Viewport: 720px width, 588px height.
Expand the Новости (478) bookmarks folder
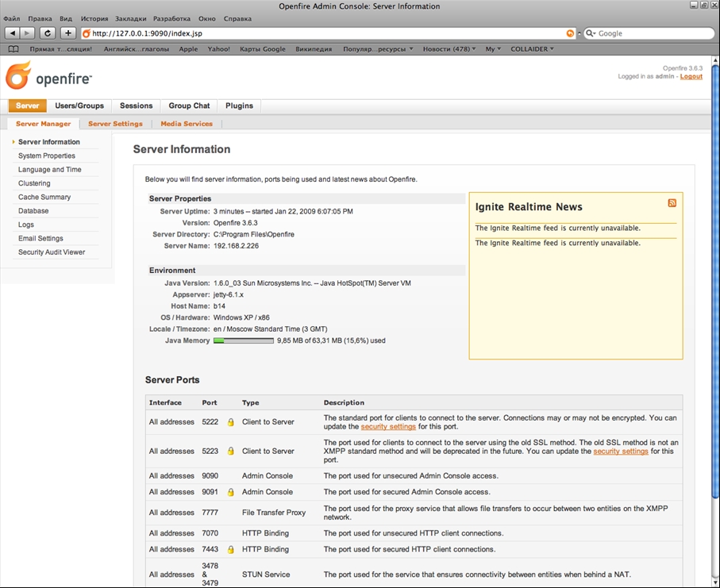[449, 49]
